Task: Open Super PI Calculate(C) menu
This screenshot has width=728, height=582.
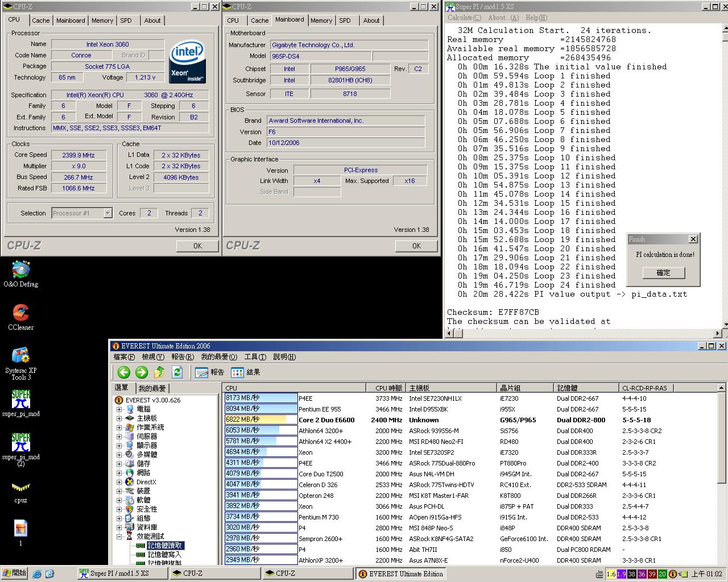Action: pyautogui.click(x=464, y=18)
